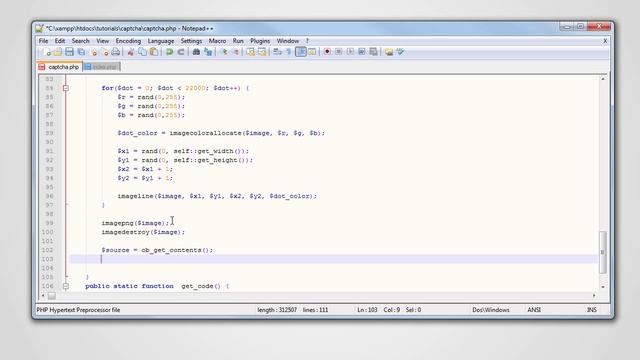Viewport: 640px width, 360px height.
Task: Click 'length : 312507' in status bar
Action: point(277,310)
